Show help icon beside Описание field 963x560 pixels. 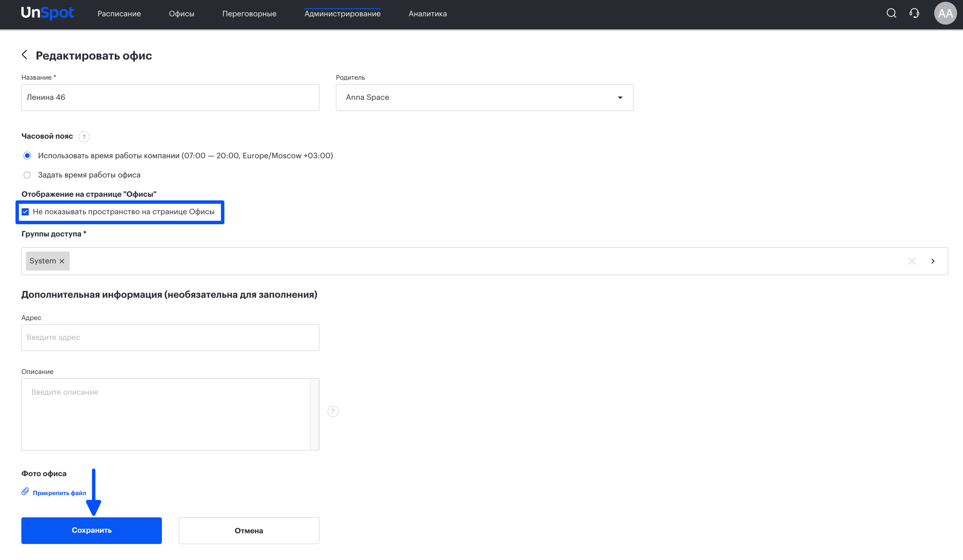(x=333, y=411)
